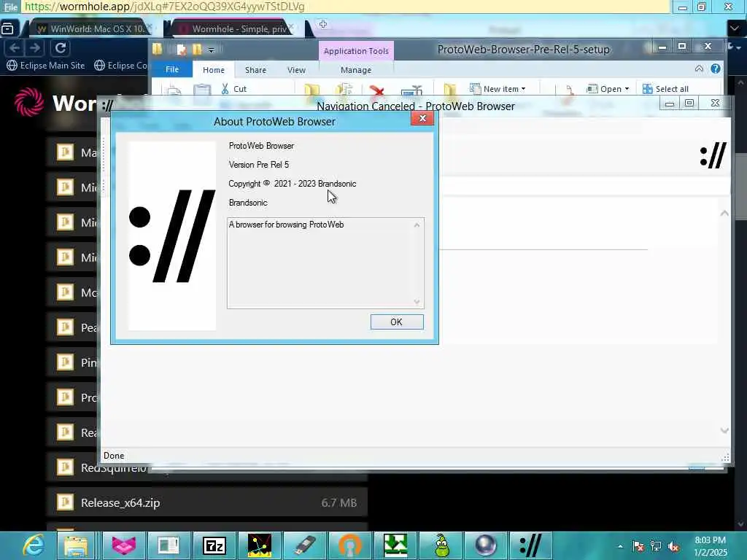The width and height of the screenshot is (747, 560).
Task: Click the 'A browser for browsing ProtoWeb' description text
Action: pyautogui.click(x=286, y=225)
